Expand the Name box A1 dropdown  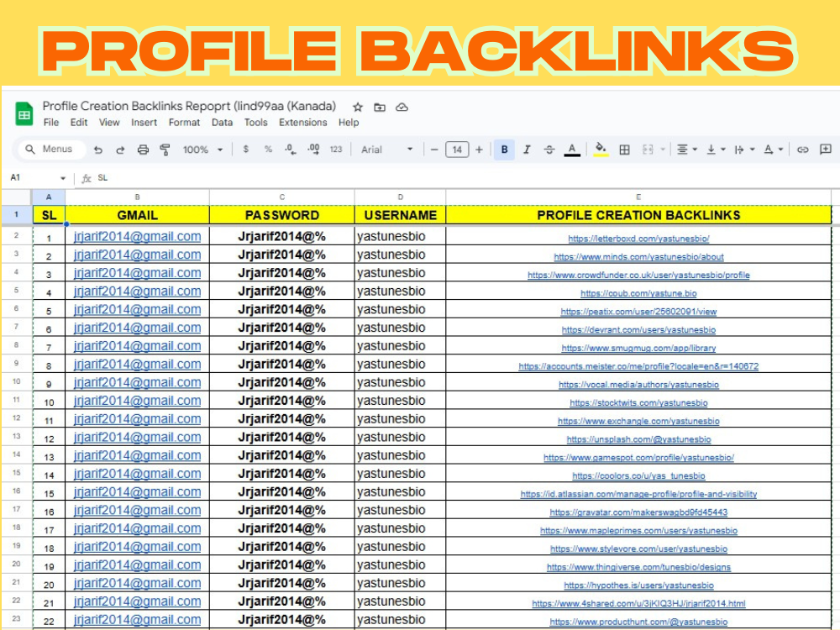point(63,178)
